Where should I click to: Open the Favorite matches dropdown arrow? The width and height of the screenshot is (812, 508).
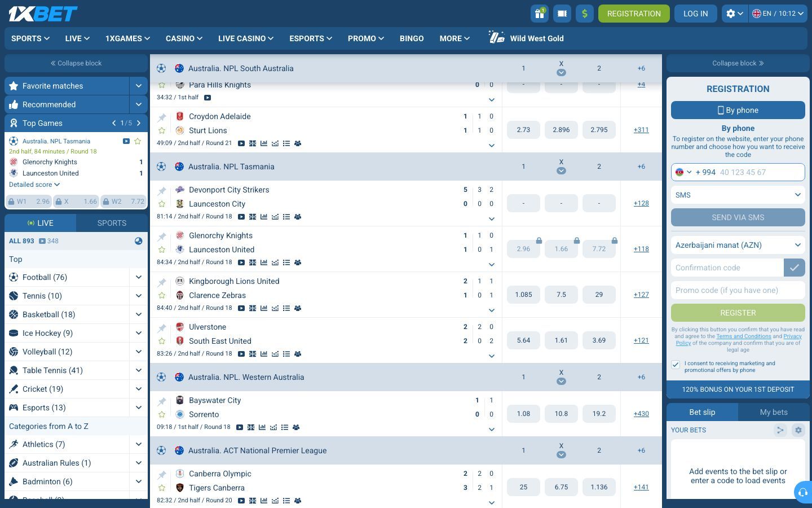tap(139, 86)
